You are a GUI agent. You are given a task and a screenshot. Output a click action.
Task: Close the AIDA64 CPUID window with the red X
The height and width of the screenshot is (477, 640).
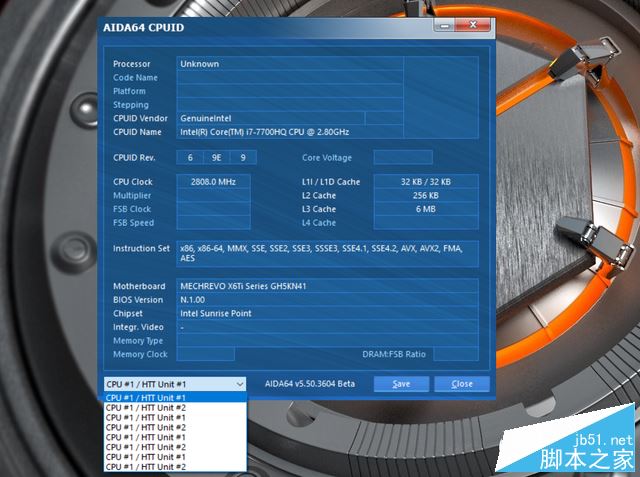473,25
